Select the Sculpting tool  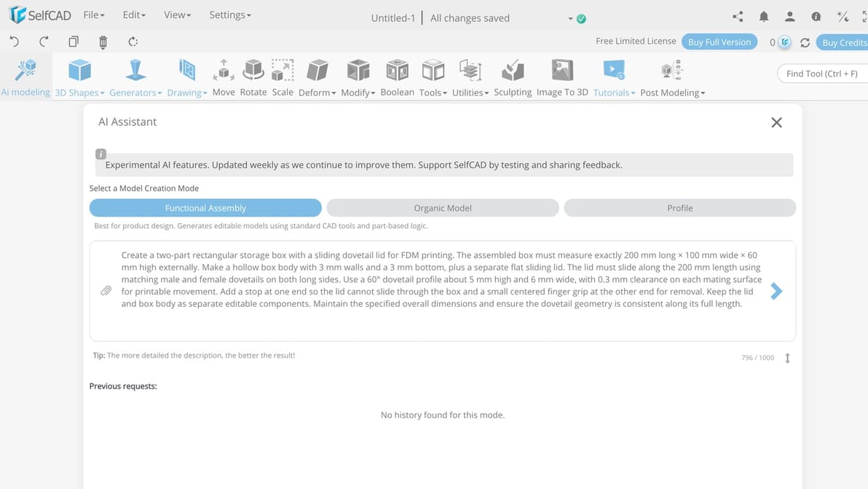[x=513, y=78]
